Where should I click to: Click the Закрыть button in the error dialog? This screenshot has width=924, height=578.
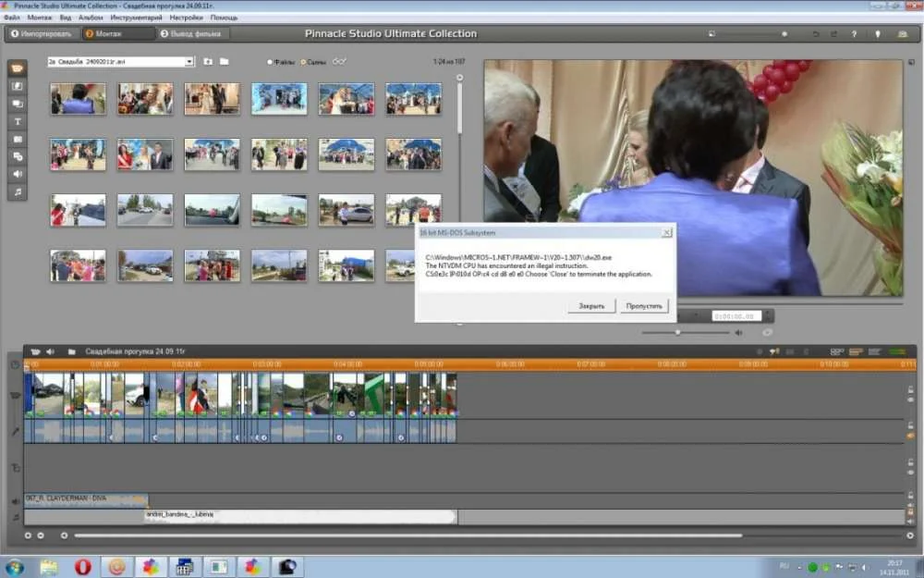point(591,305)
